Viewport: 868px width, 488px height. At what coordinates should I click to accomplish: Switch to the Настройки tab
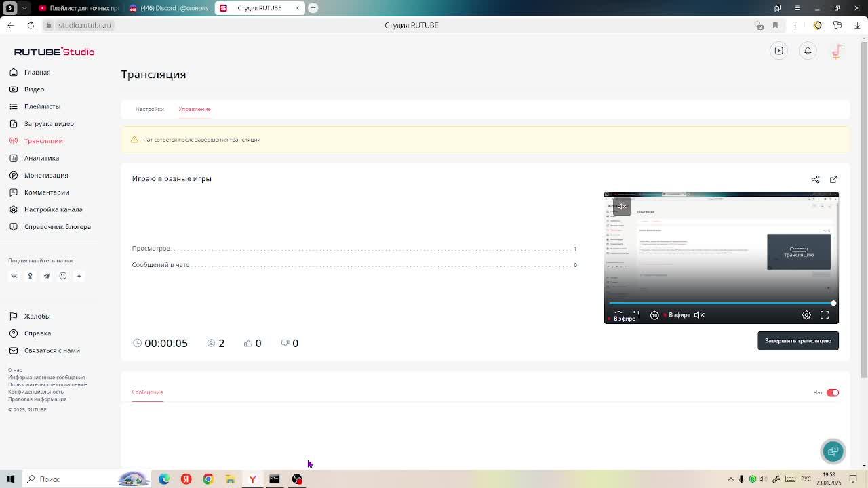150,109
